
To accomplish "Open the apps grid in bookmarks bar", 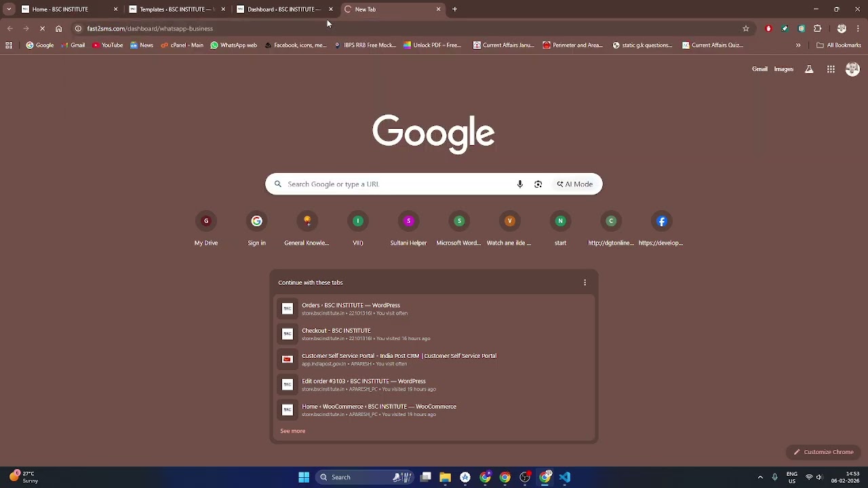I will click(x=9, y=45).
